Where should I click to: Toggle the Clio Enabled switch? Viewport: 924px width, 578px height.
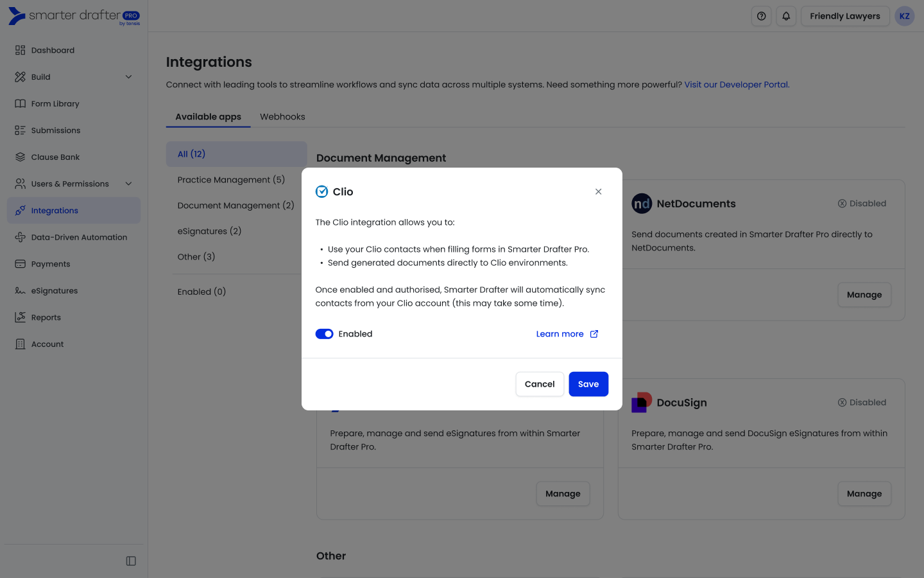click(324, 334)
